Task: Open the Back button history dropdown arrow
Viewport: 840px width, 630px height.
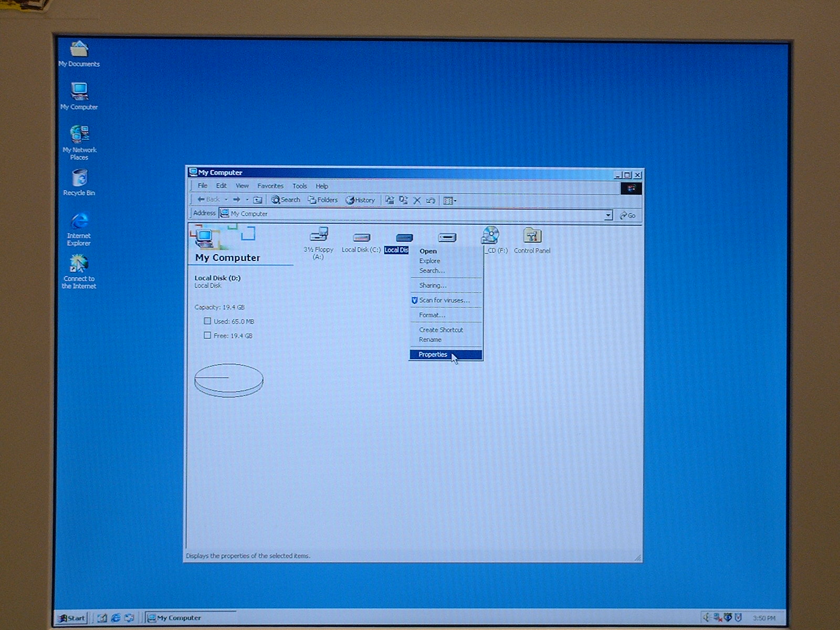Action: [226, 199]
